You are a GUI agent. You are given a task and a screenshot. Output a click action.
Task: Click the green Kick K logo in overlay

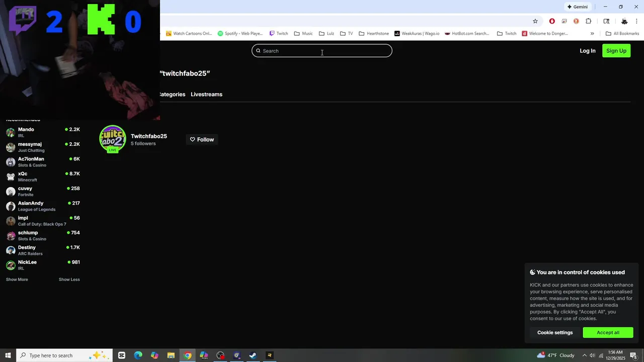point(101,20)
